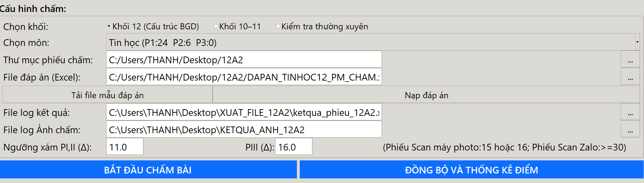644x183 pixels.
Task: Choose the Khối 10–11 option
Action: coord(216,26)
